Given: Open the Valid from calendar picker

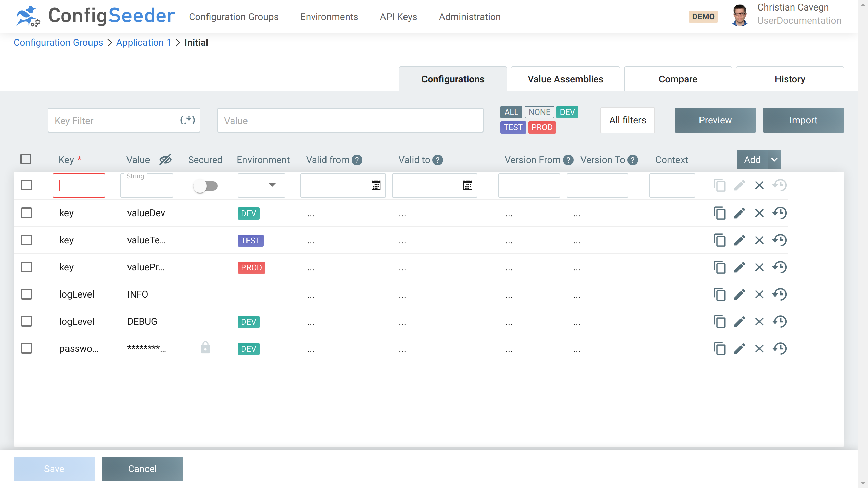Looking at the screenshot, I should [x=375, y=186].
